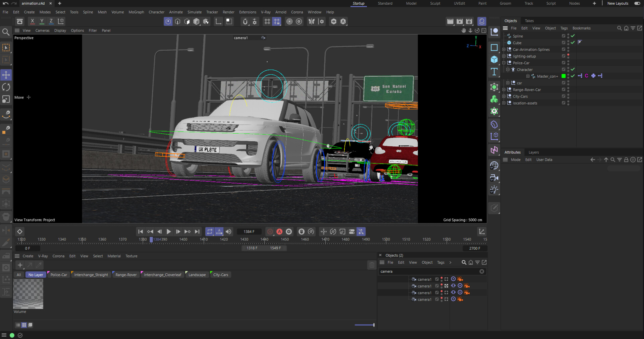This screenshot has height=339, width=644.
Task: Click the Play Forwards button
Action: 169,231
